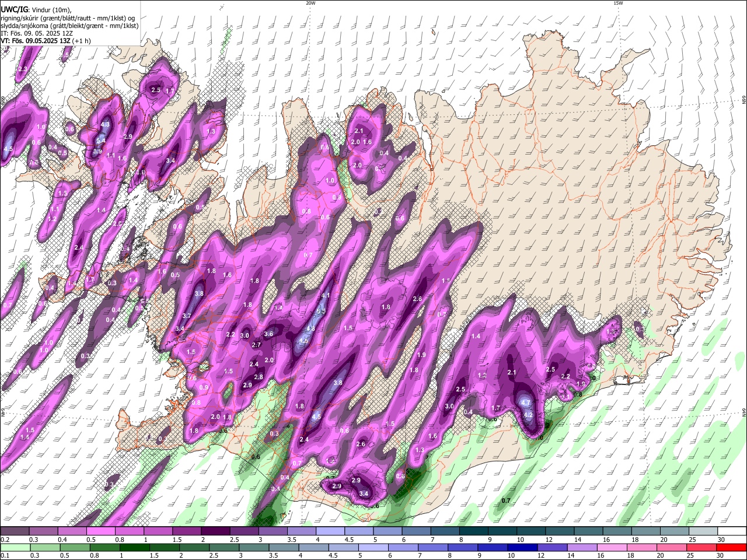Pick the bright pink 0.5 swatch in the upper legend
The height and width of the screenshot is (560, 747).
(x=100, y=531)
